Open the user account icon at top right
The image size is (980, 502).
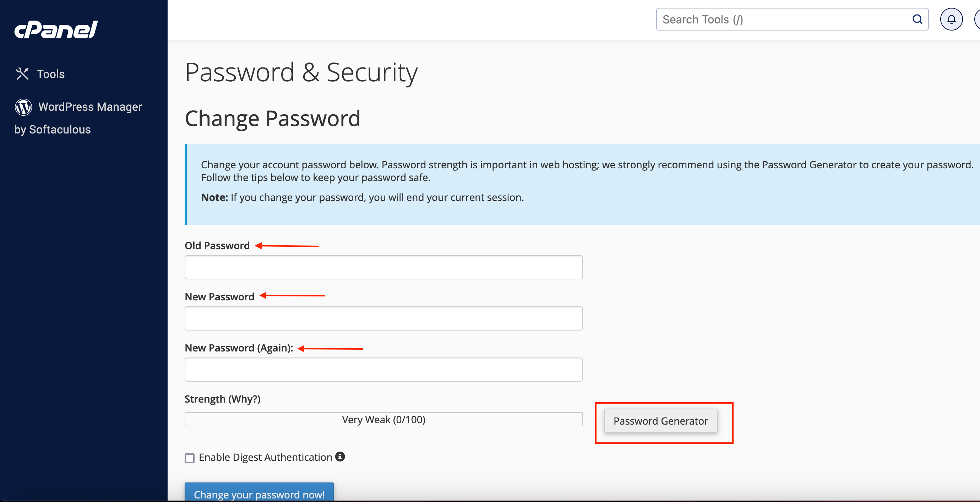[x=977, y=20]
